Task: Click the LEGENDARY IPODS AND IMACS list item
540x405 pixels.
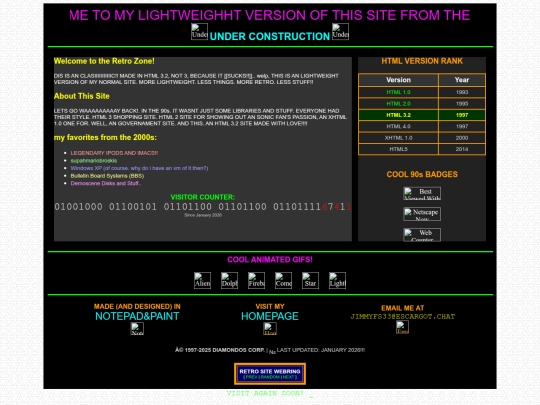Action: point(114,153)
